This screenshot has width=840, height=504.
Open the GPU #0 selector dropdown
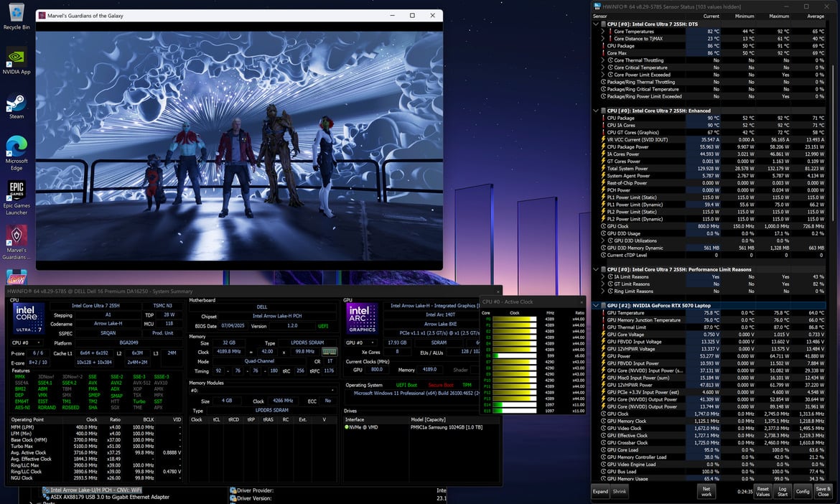click(360, 342)
